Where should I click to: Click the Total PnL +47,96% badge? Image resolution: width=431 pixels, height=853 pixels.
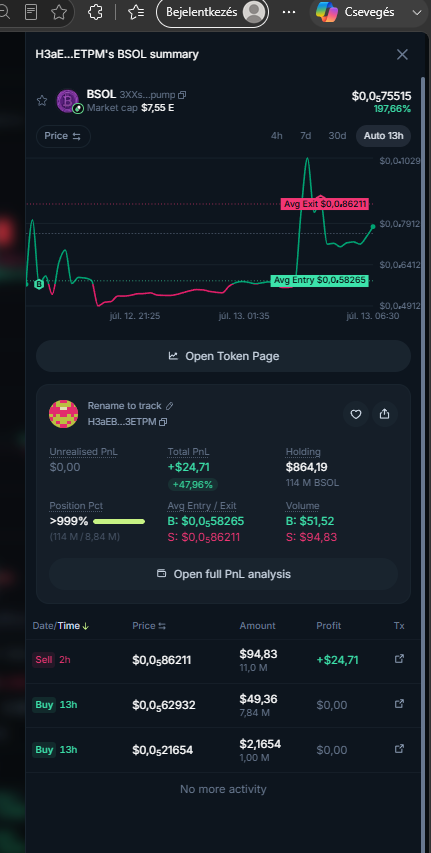[193, 484]
